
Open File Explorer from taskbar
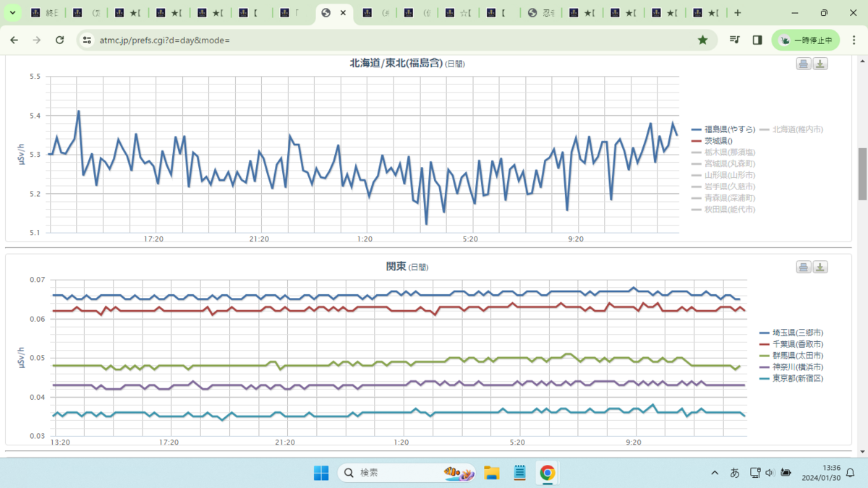click(492, 473)
